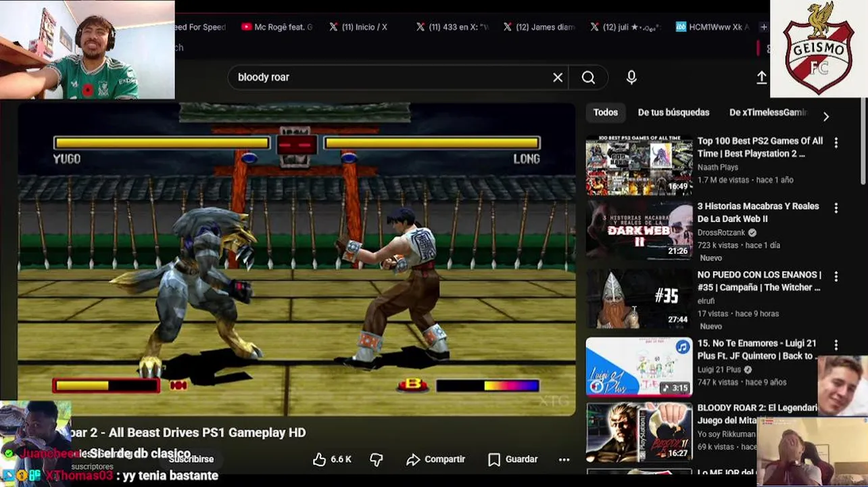868x487 pixels.
Task: Select the 'De tus búsquedas' chip
Action: 673,112
